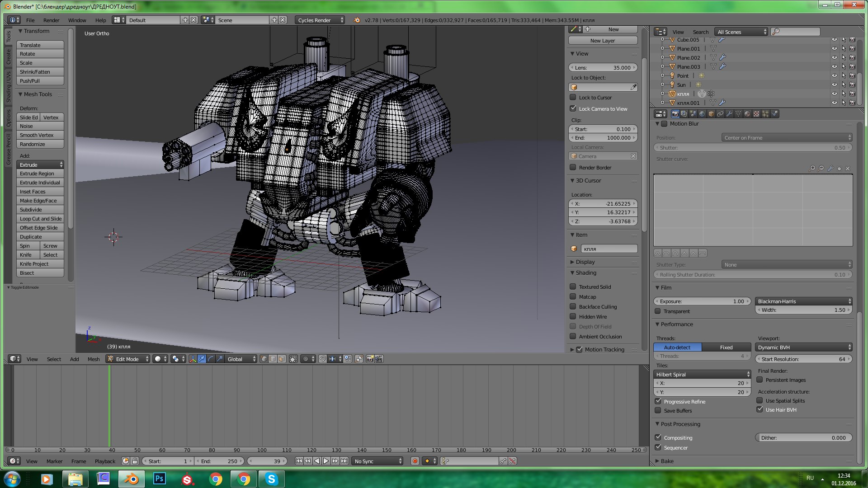The image size is (868, 488).
Task: Open the Edit Mode selector dropdown
Action: pos(127,359)
